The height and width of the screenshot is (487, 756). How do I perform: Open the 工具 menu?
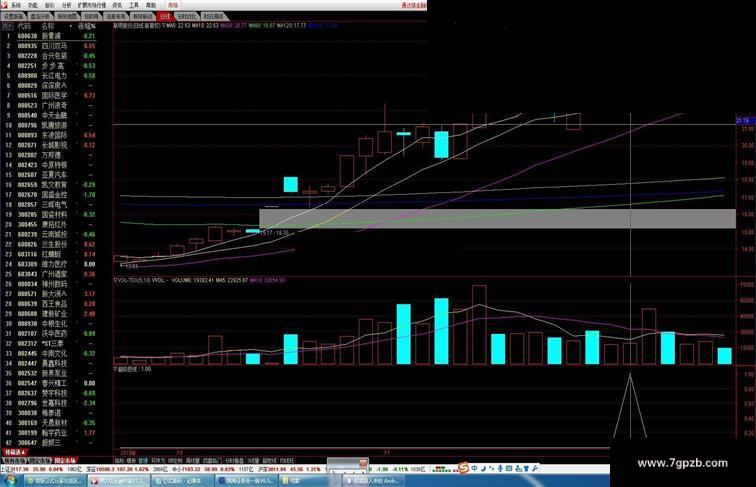click(x=134, y=5)
